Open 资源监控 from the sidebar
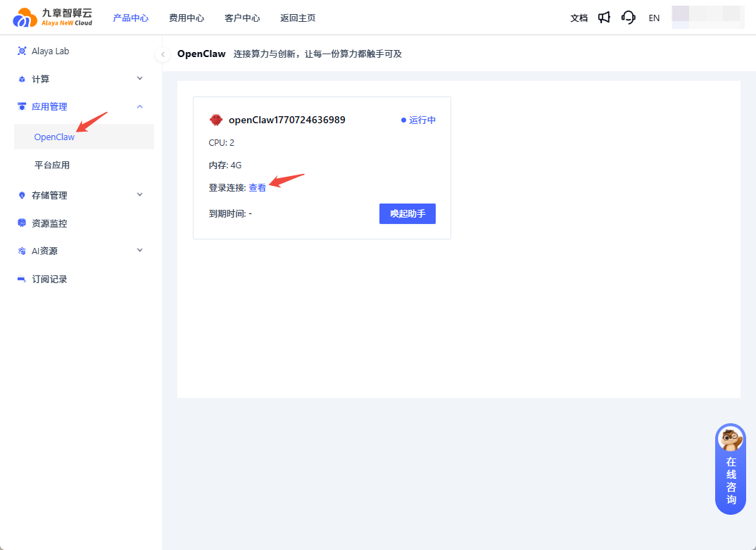This screenshot has height=550, width=756. pyautogui.click(x=49, y=223)
